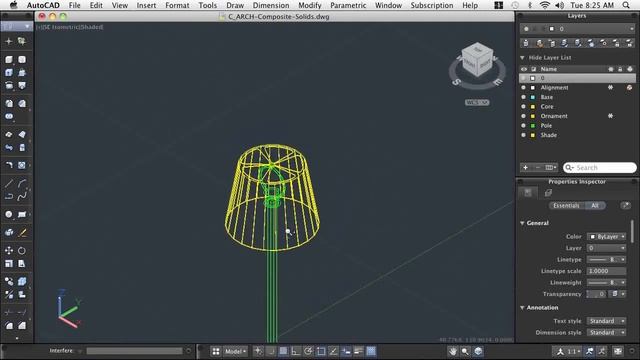The height and width of the screenshot is (360, 640).
Task: Collapse the General section
Action: tap(522, 223)
